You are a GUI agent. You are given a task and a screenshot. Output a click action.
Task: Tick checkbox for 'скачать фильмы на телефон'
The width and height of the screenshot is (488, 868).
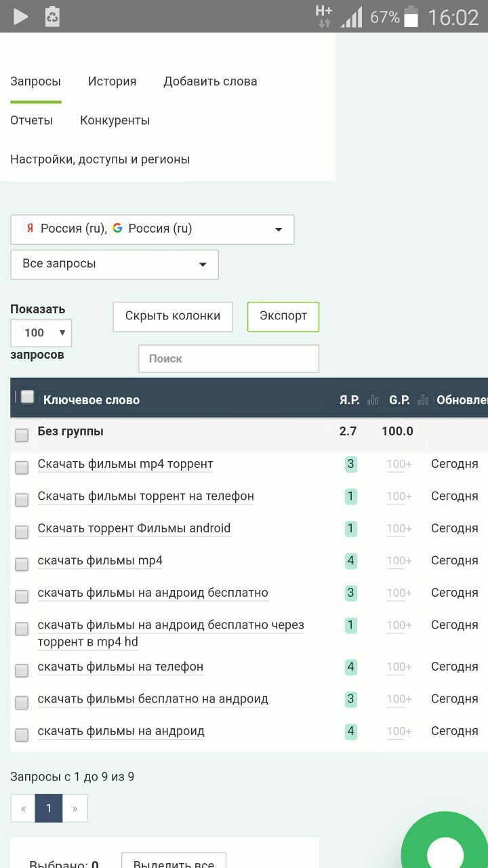pos(22,671)
